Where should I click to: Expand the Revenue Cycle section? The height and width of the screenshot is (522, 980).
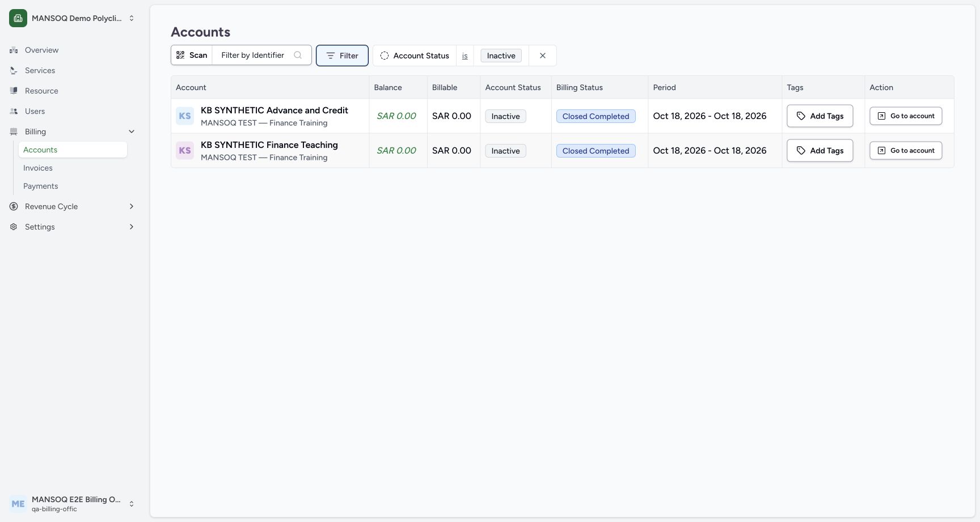tap(132, 206)
